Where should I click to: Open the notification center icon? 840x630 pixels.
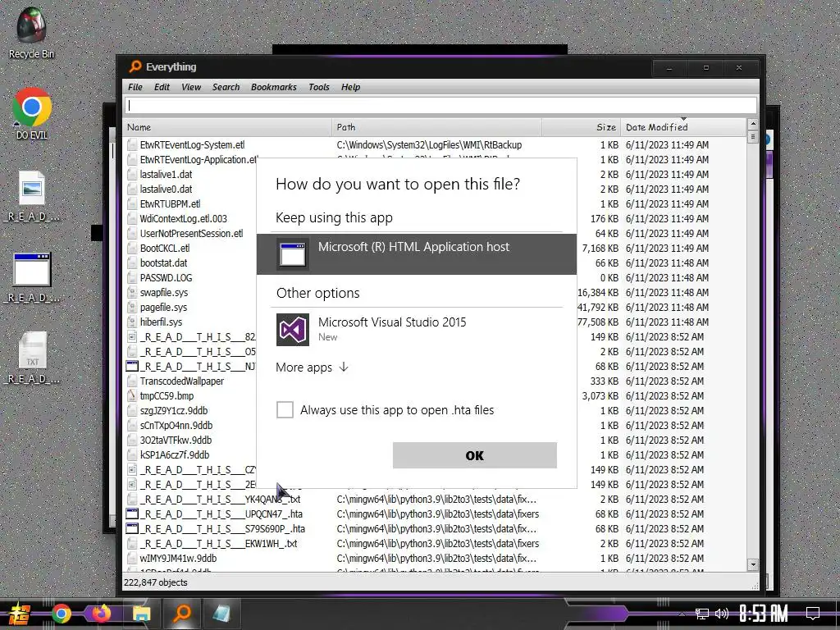click(813, 614)
